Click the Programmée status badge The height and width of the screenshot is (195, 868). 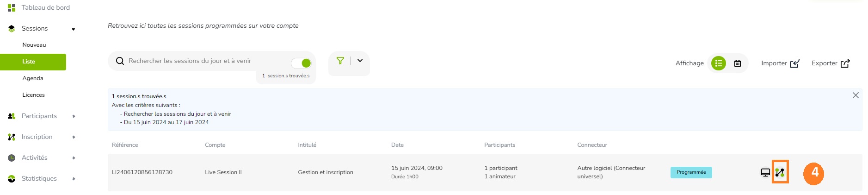691,172
